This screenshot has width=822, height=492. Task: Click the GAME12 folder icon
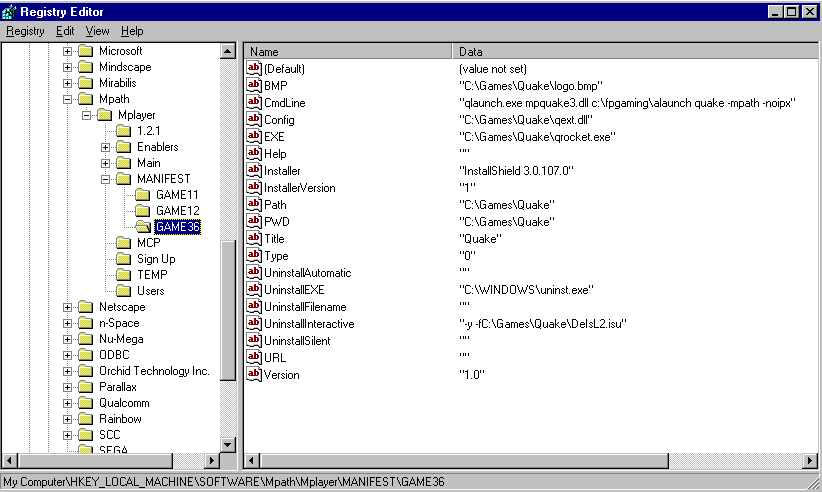pyautogui.click(x=143, y=211)
